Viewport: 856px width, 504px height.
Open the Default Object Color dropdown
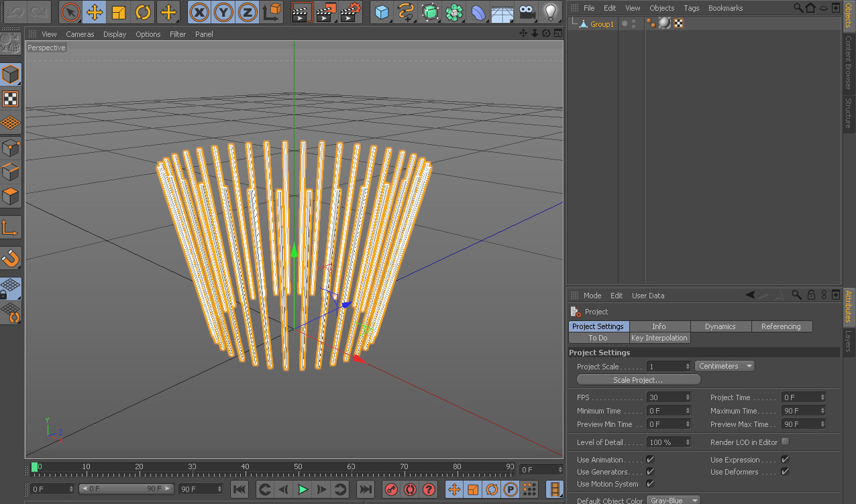(674, 501)
